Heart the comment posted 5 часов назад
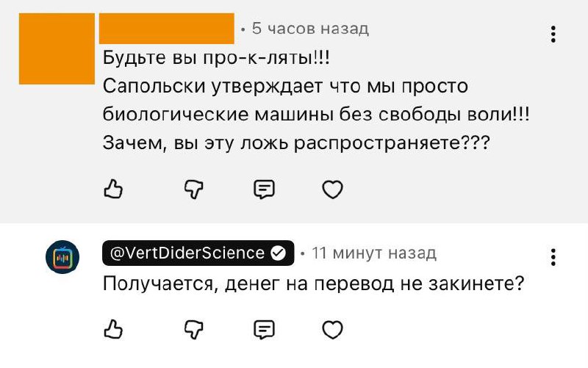 333,190
